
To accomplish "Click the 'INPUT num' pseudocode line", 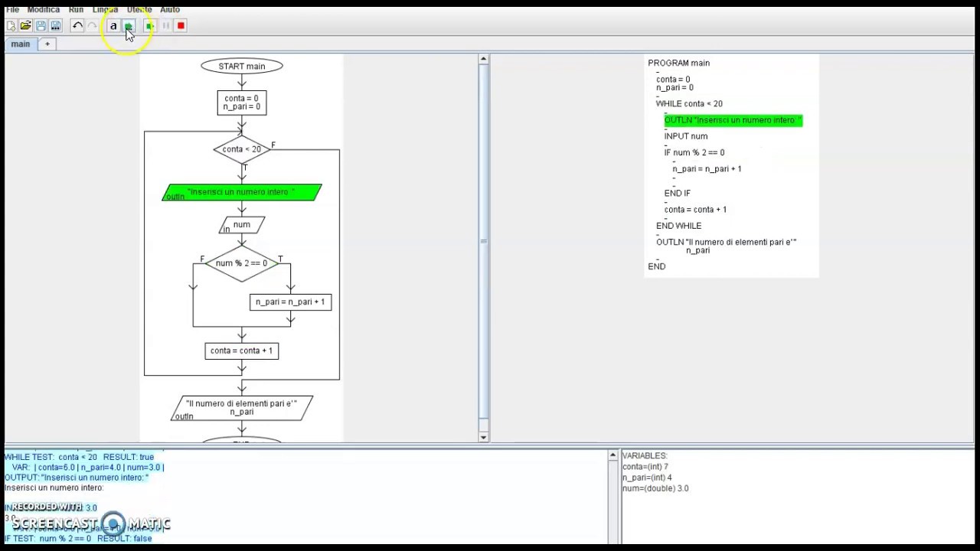I will pos(686,136).
